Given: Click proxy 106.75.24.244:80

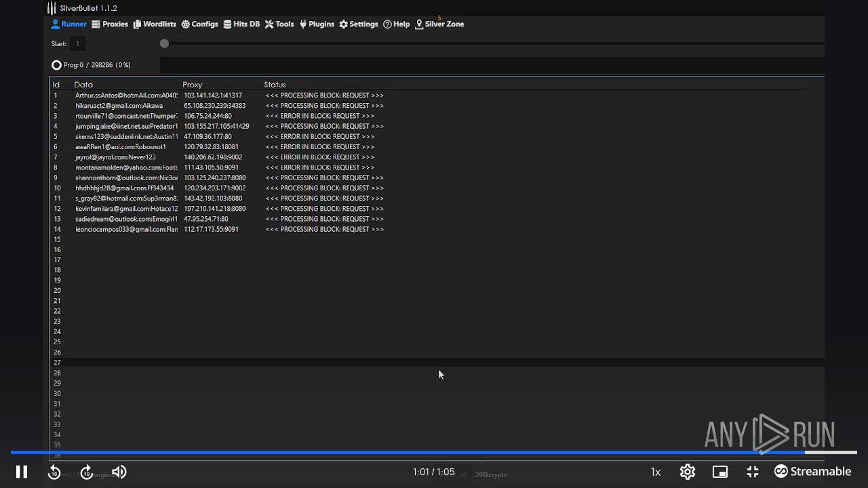Looking at the screenshot, I should 208,116.
